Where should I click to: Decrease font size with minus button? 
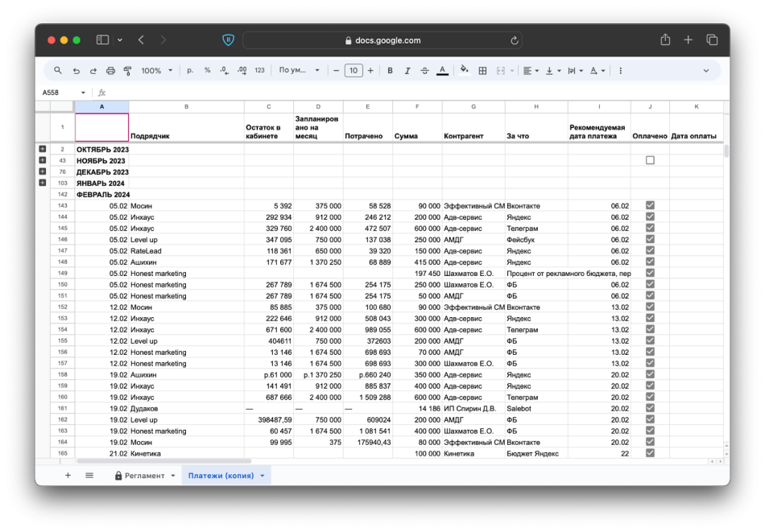(336, 71)
